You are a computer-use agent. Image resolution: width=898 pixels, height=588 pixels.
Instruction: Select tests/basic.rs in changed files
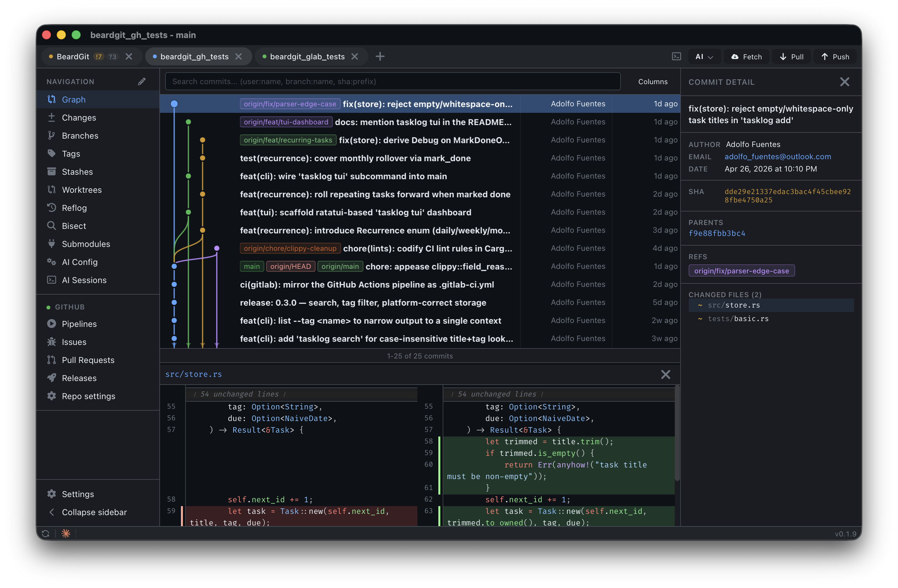pos(771,319)
